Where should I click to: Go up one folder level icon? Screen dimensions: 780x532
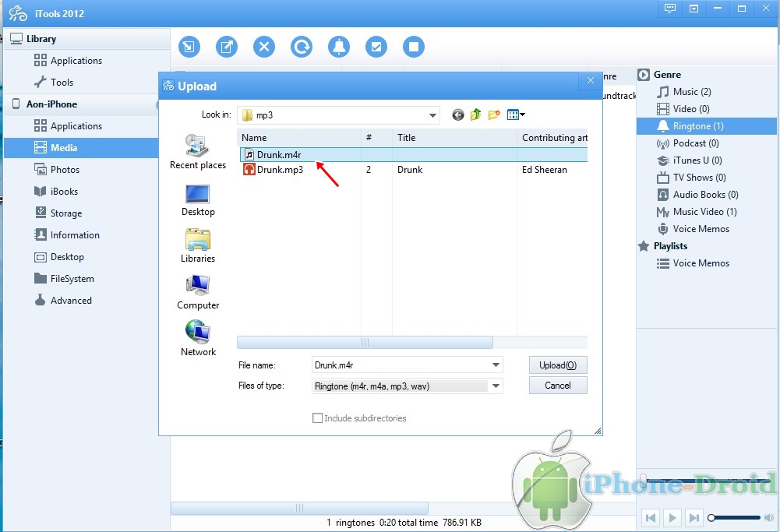coord(475,115)
